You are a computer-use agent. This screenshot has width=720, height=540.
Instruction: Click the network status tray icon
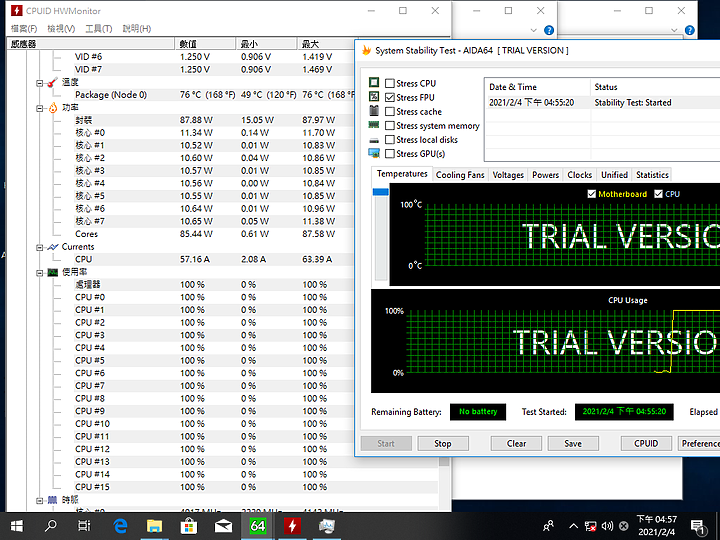591,526
